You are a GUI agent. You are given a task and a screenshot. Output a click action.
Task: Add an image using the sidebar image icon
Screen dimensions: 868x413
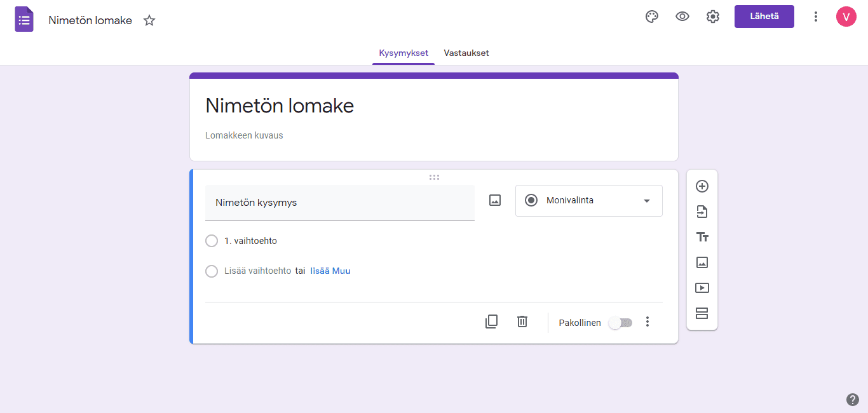coord(702,262)
